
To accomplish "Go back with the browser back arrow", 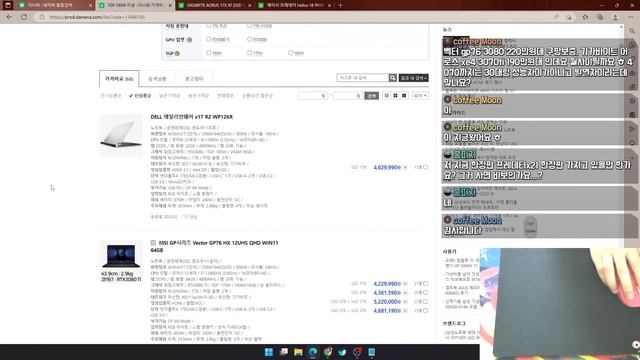I will [x=9, y=17].
